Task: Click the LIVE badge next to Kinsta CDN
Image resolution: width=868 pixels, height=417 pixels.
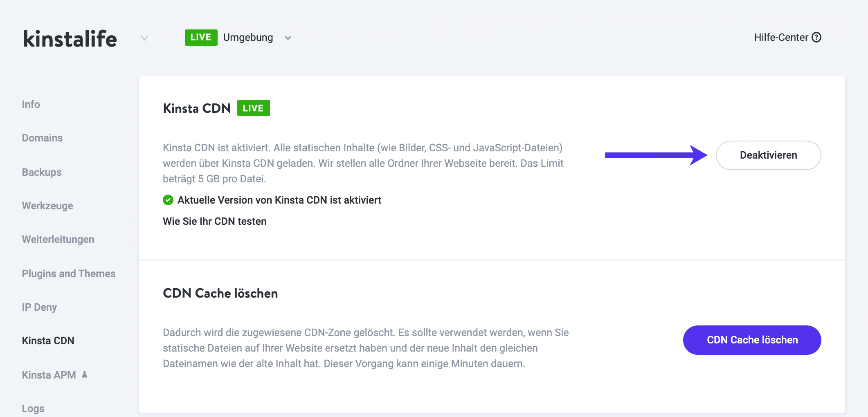Action: 253,108
